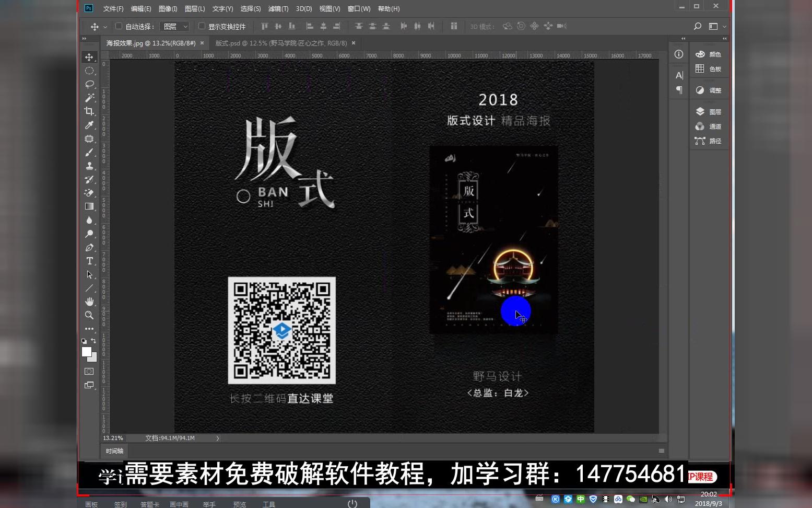Screen dimensions: 812x508
Task: Open the 调整 panel
Action: tap(709, 90)
